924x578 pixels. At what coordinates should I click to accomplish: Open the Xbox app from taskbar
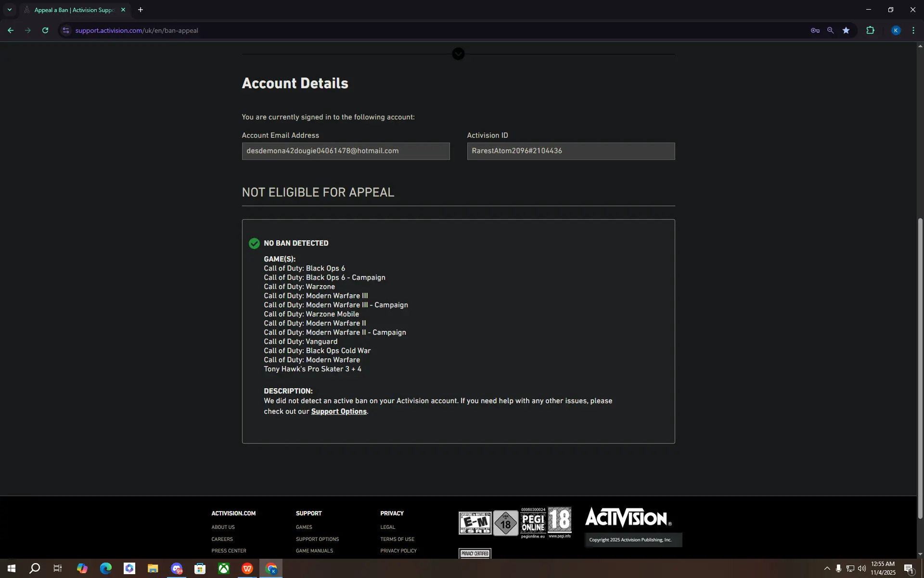224,569
